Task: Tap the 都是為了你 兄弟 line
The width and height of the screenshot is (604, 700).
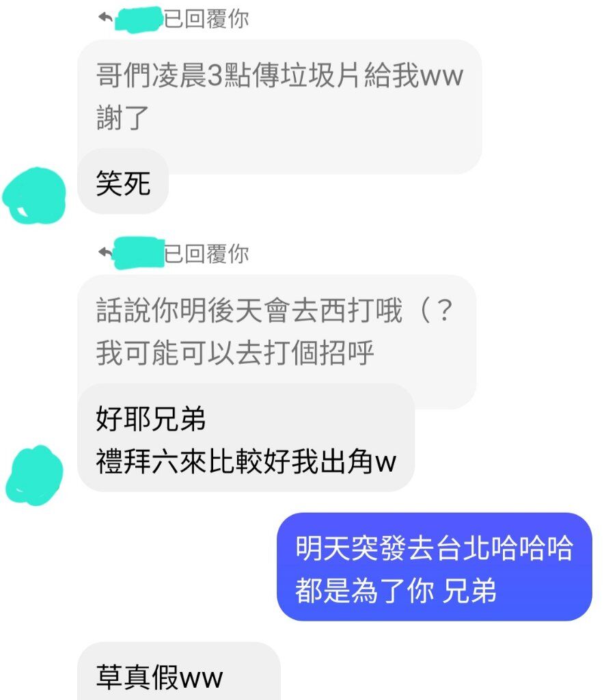Action: coord(395,590)
